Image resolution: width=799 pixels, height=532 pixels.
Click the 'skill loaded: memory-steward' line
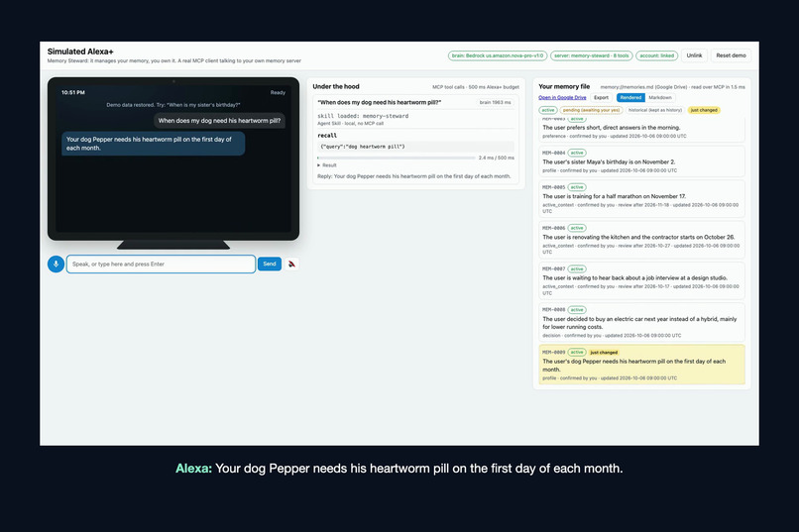coord(363,116)
